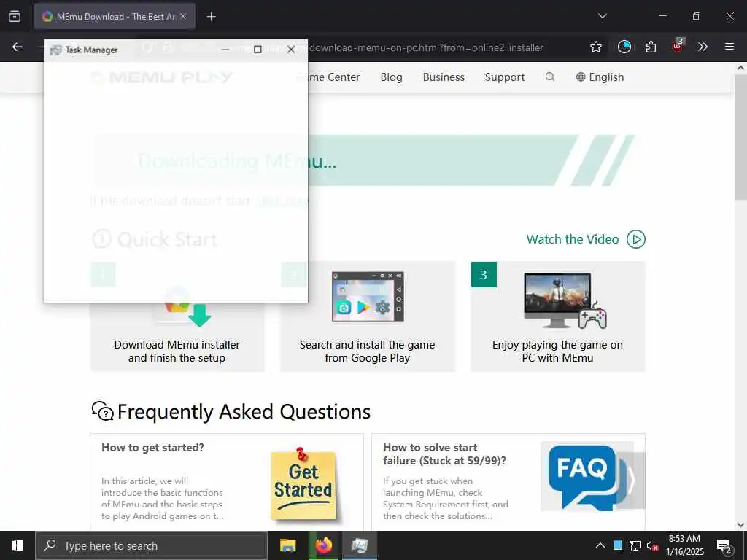
Task: Open the English language selector
Action: click(600, 77)
